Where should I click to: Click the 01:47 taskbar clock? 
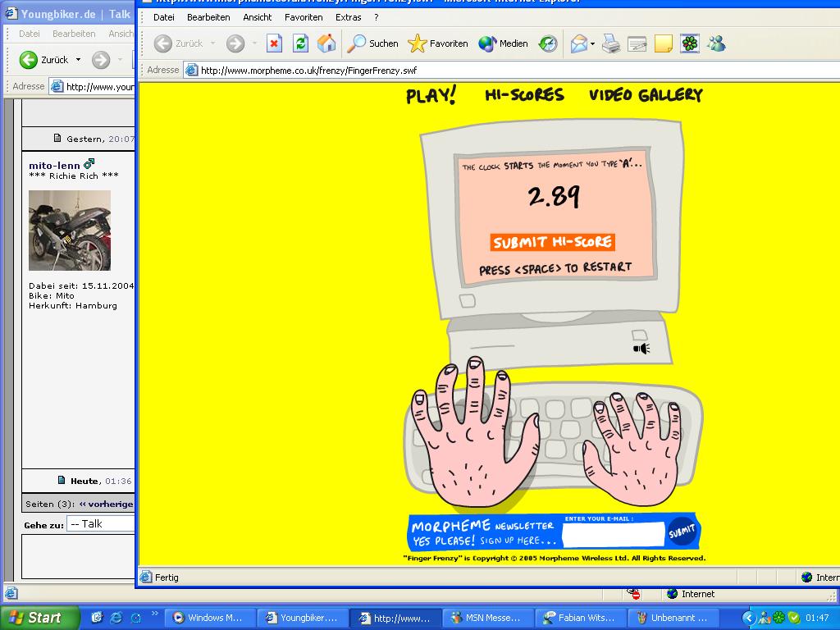click(817, 618)
